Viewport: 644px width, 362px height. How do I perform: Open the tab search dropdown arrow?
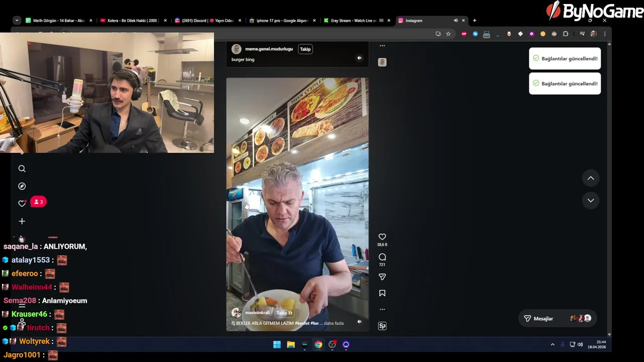tap(17, 21)
